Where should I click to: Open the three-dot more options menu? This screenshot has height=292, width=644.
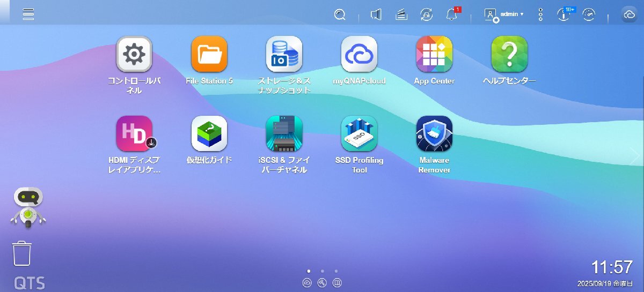tap(540, 15)
